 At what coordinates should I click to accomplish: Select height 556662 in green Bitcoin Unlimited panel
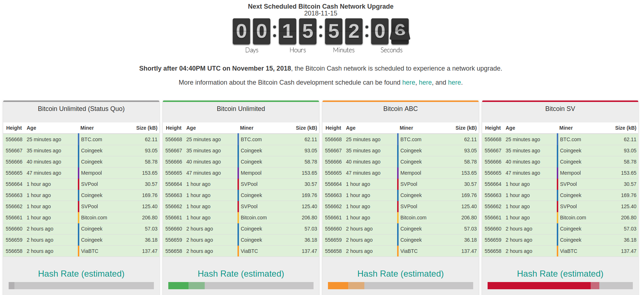[x=174, y=206]
